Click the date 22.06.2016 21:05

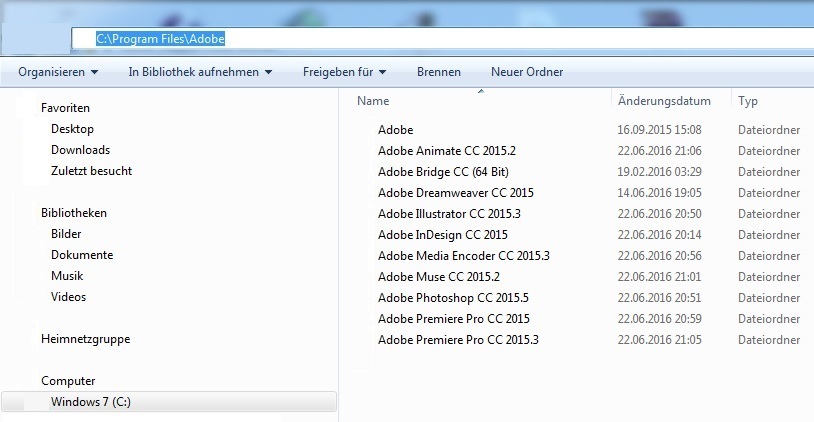[x=659, y=340]
